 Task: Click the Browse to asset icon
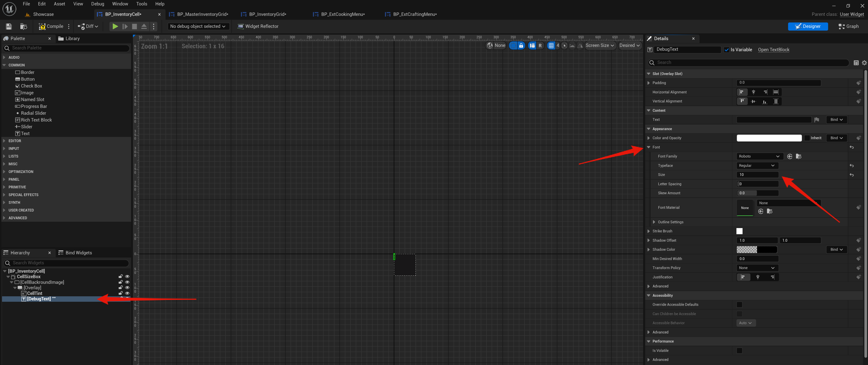point(24,26)
